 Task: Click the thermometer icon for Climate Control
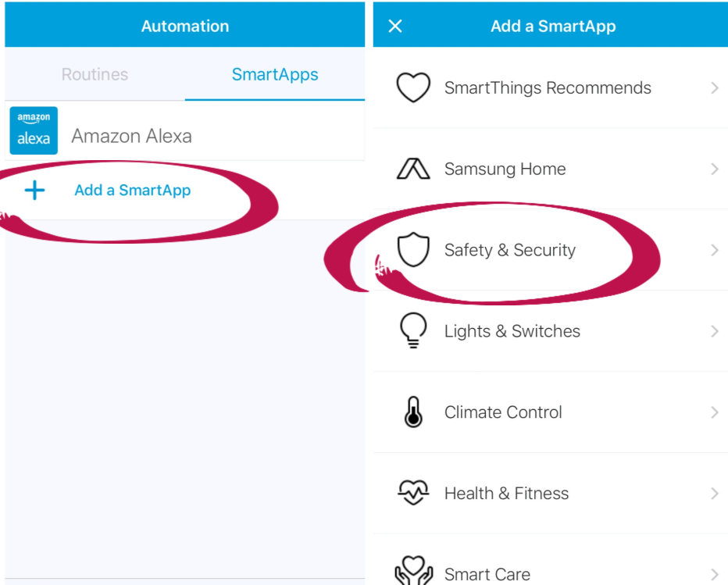pos(413,412)
